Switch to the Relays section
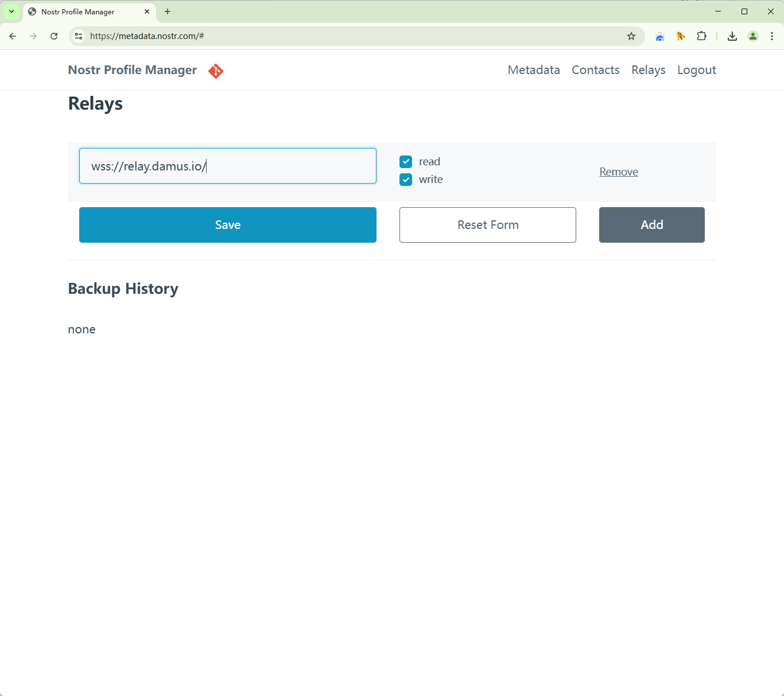784x696 pixels. click(648, 70)
